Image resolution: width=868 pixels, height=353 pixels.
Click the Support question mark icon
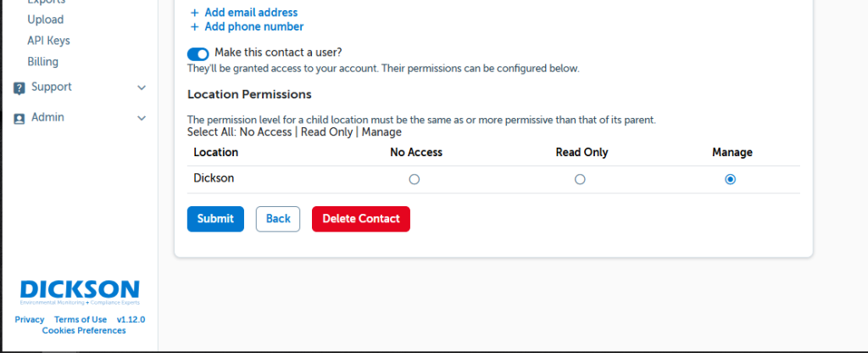[x=19, y=87]
